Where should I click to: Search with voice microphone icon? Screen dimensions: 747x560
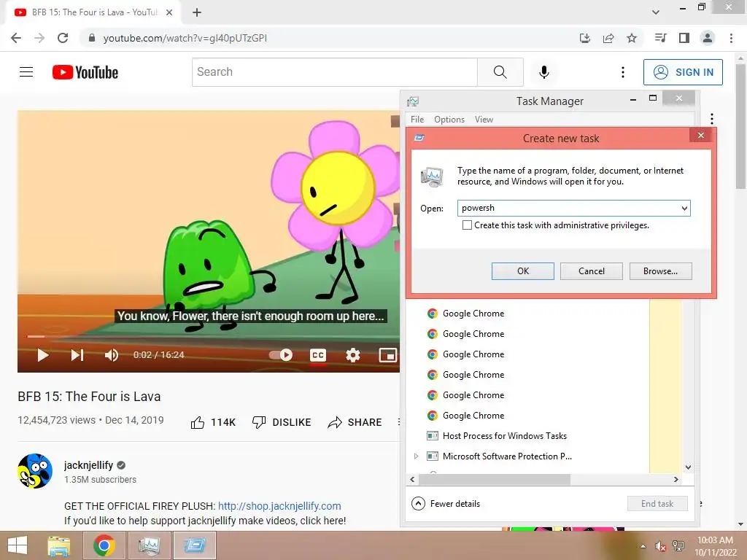[544, 72]
